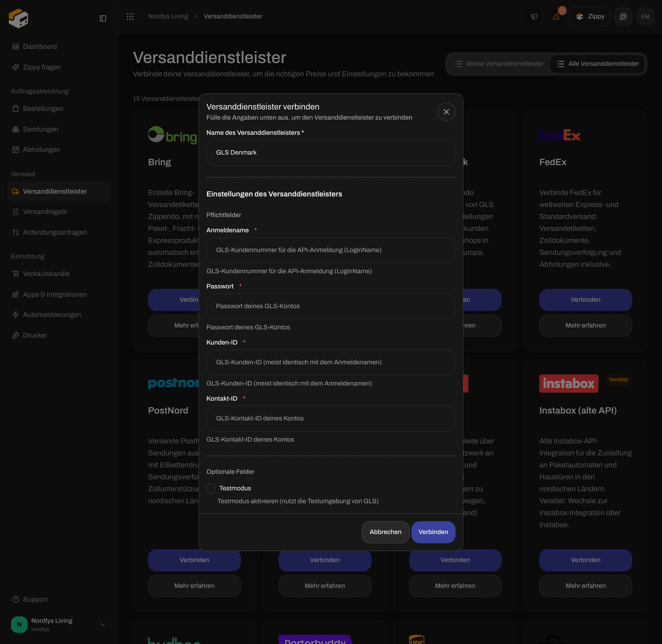662x644 pixels.
Task: Click the Kunden-ID input field
Action: pos(331,362)
